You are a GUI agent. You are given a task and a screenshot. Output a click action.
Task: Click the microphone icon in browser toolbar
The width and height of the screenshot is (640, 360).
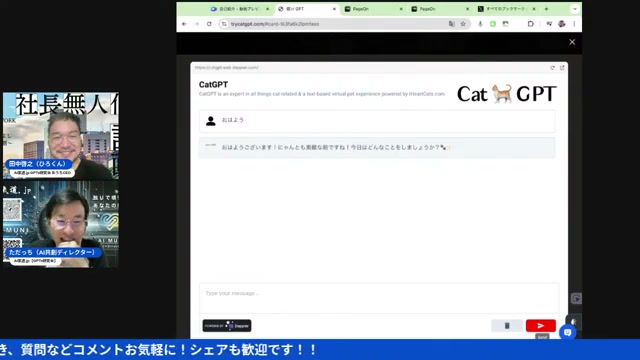[480, 24]
